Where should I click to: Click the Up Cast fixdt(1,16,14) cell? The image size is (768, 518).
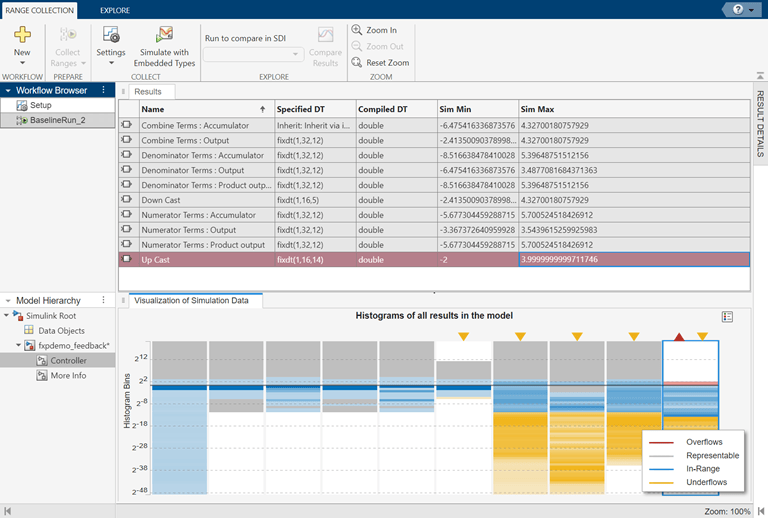(315, 259)
